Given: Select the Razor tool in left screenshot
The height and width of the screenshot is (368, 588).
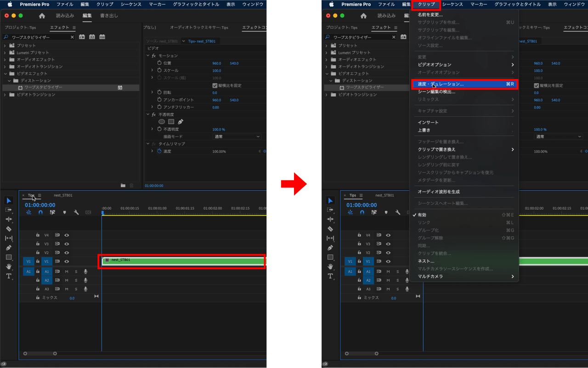Looking at the screenshot, I should coord(9,229).
